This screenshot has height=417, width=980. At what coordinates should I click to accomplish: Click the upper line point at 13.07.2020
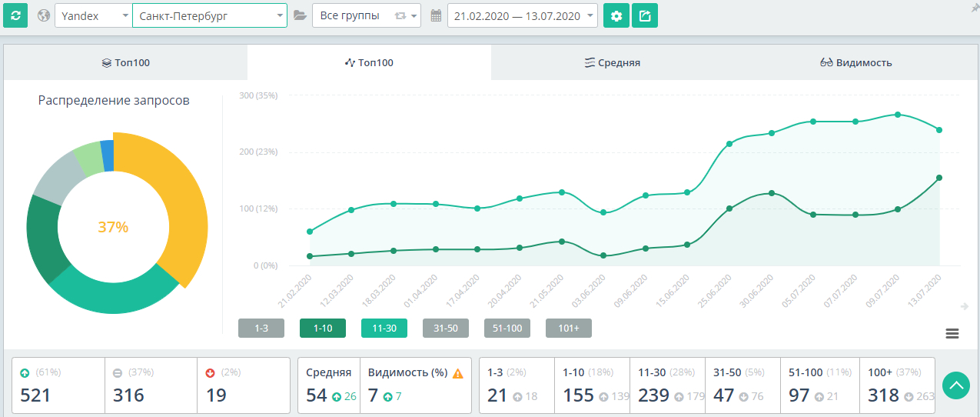tap(939, 130)
